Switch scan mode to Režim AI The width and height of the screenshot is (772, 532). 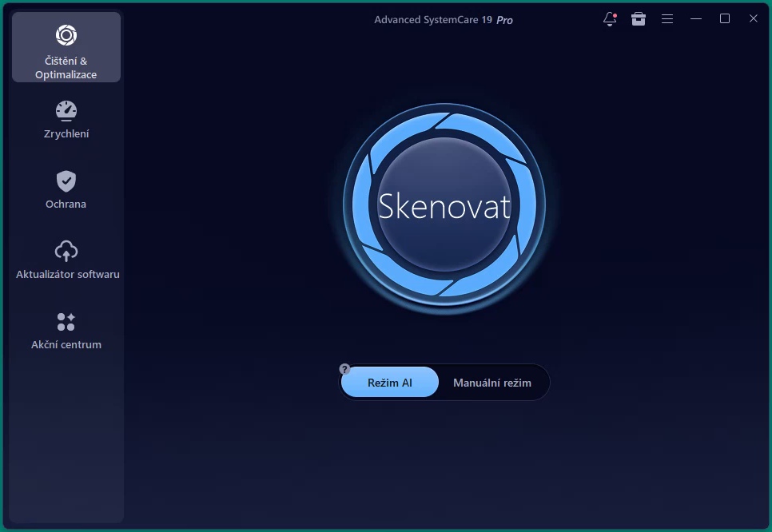pos(390,383)
